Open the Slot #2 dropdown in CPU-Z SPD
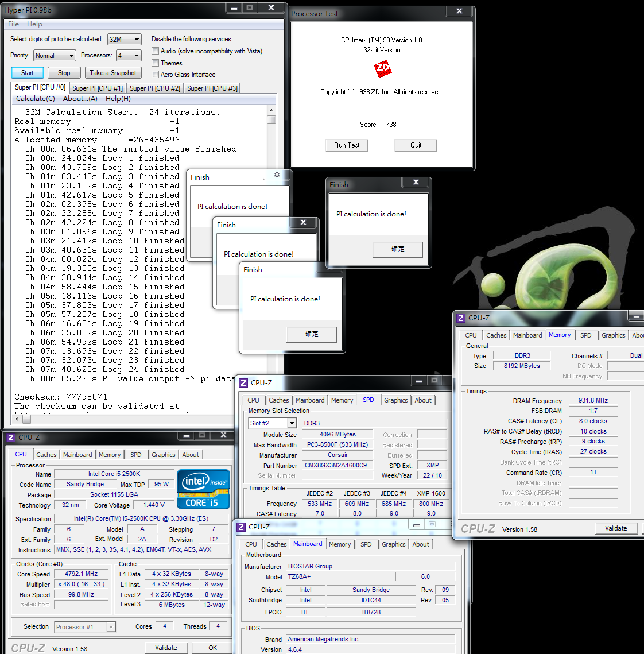Screen dimensions: 644x654 [273, 423]
